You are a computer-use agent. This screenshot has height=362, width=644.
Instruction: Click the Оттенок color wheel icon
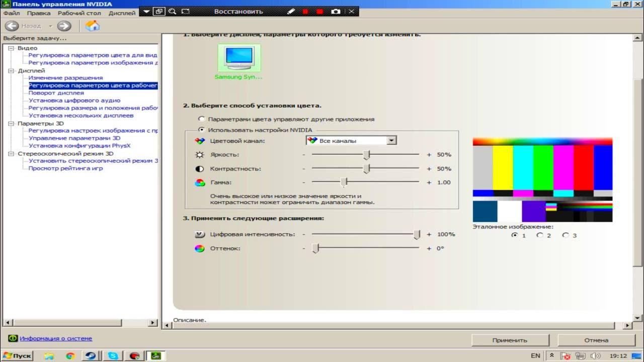pyautogui.click(x=200, y=248)
